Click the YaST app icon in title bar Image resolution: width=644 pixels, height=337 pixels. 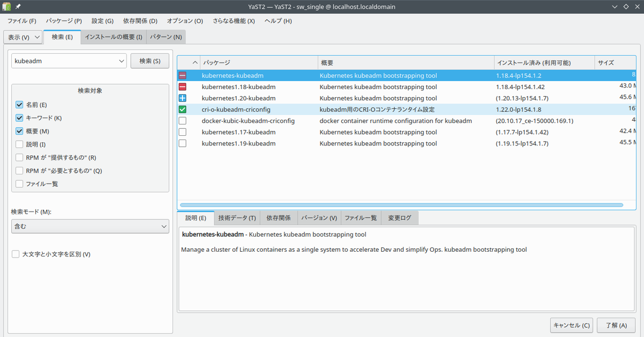pos(6,6)
